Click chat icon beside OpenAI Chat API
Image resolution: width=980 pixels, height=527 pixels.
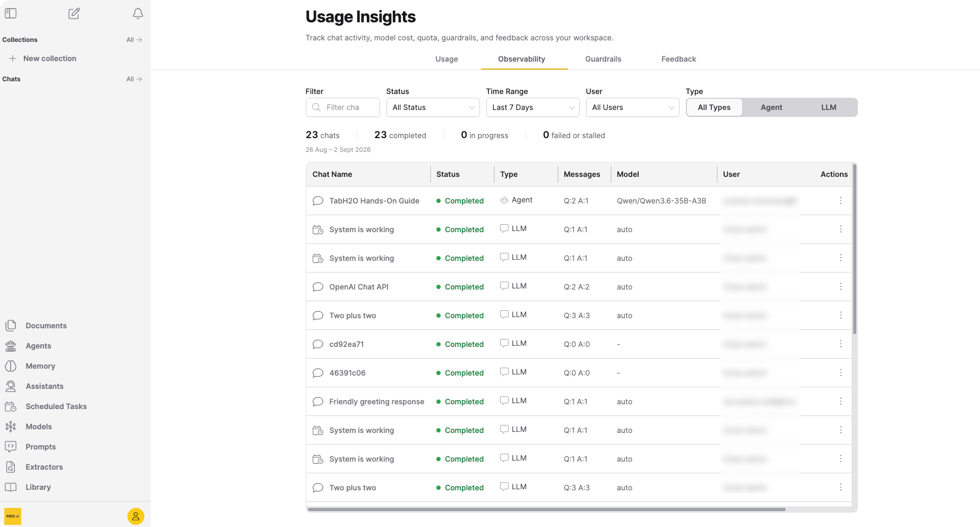pos(318,287)
